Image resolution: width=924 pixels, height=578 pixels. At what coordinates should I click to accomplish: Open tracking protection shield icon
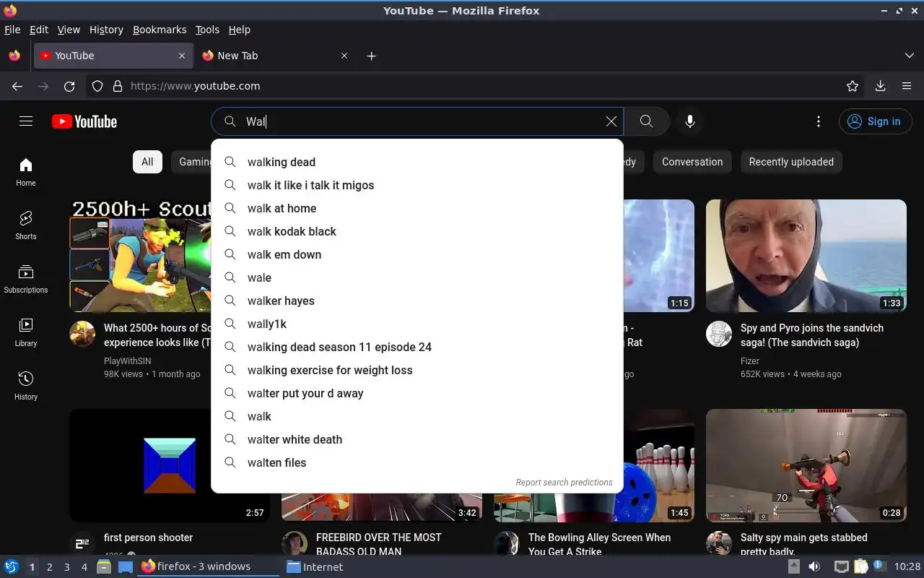(x=97, y=86)
